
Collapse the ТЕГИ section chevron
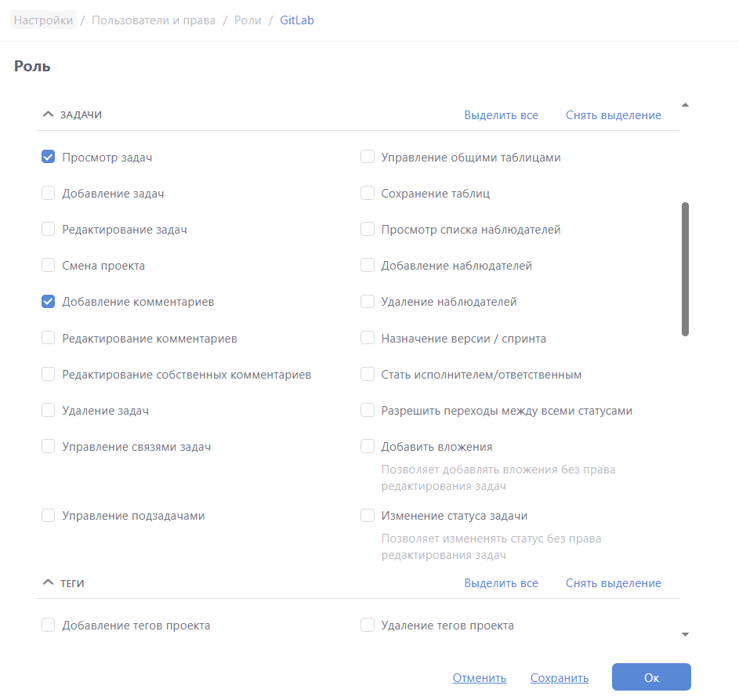coord(48,583)
